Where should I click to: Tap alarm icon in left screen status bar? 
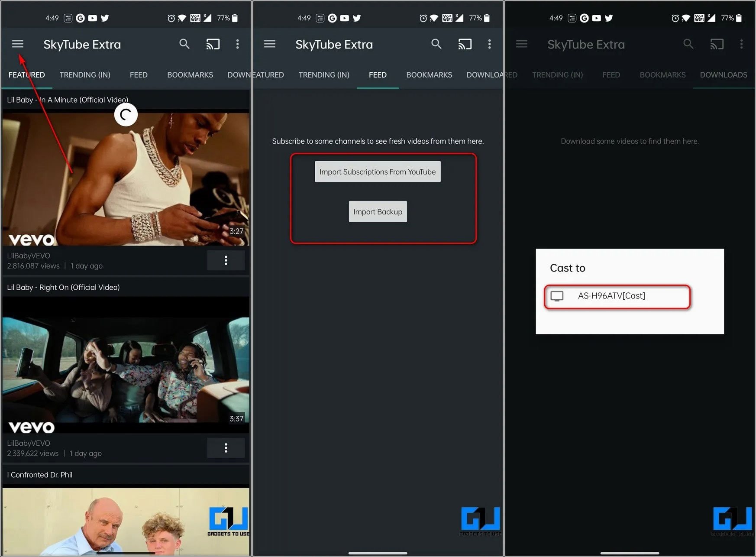click(x=171, y=18)
